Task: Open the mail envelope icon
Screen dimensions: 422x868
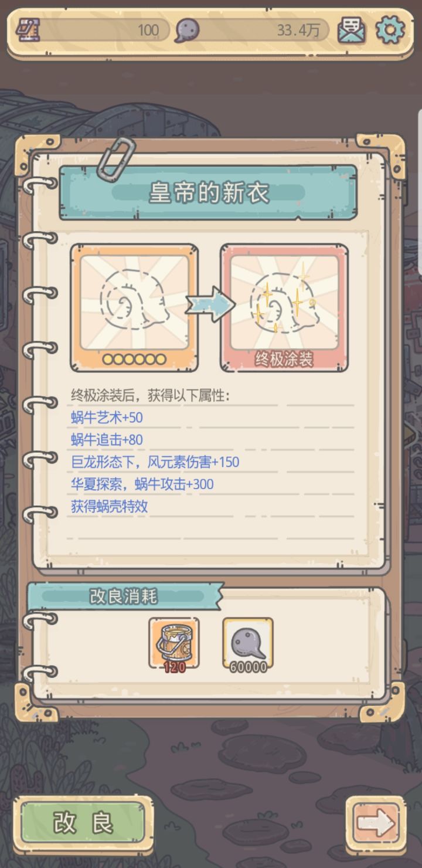Action: (352, 30)
